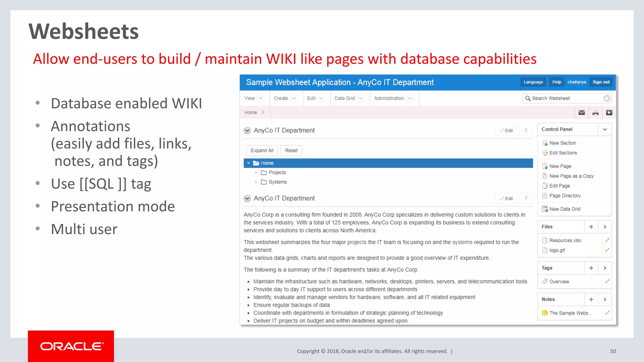Click the Help button
The width and height of the screenshot is (644, 362).
coord(557,82)
